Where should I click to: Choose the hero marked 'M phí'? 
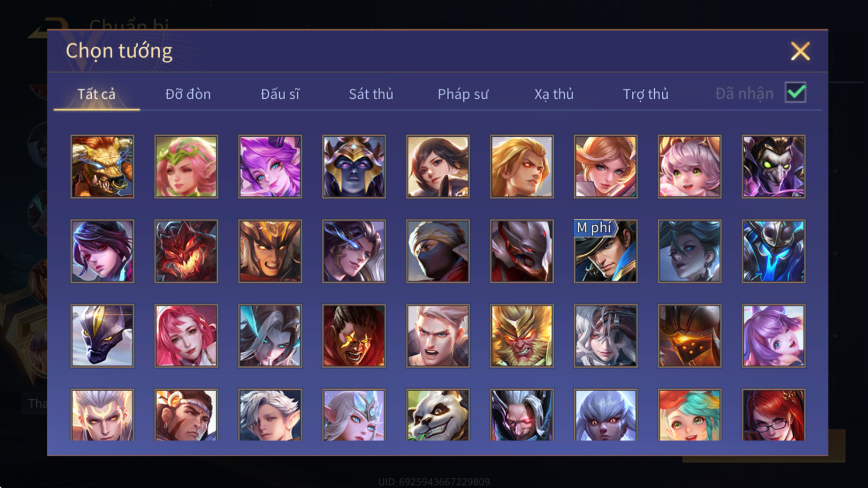pos(606,251)
